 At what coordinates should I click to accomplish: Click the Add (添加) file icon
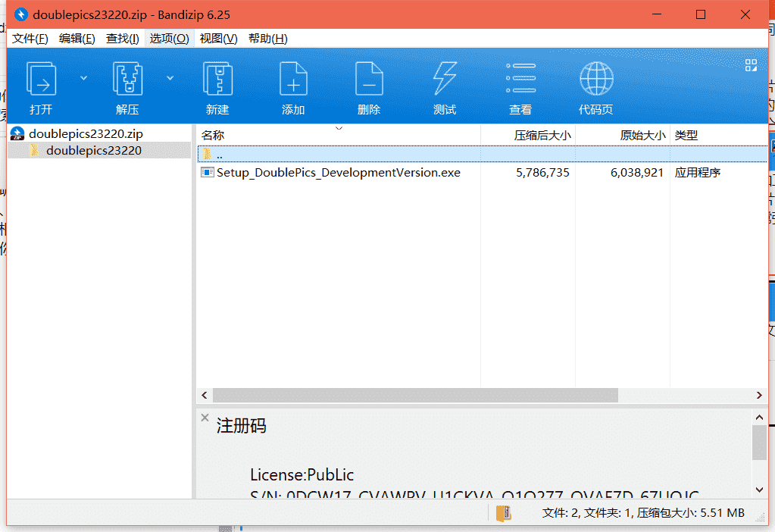point(293,79)
